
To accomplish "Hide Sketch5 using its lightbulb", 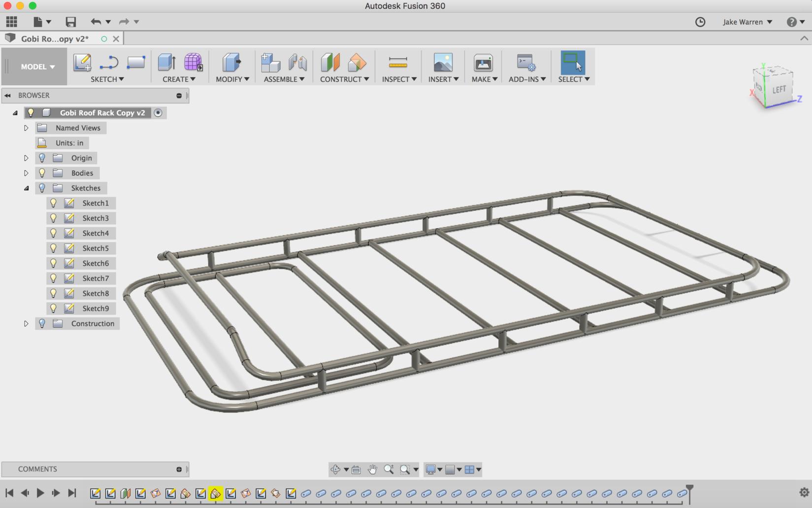I will click(53, 248).
